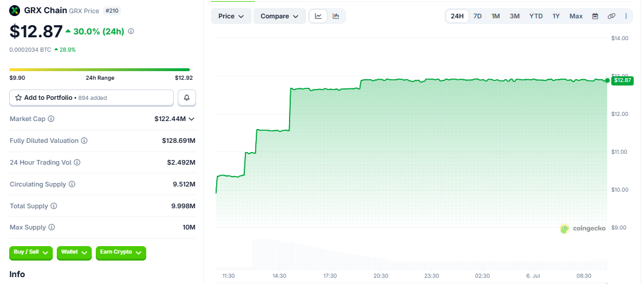The image size is (644, 284).
Task: Click the 28.9% BTC change text
Action: coord(67,49)
